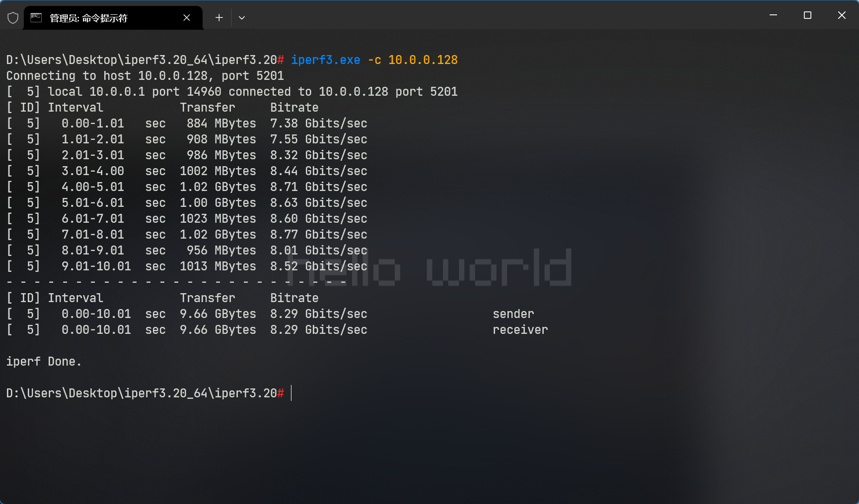Maximize the terminal window
This screenshot has height=504, width=859.
[x=807, y=15]
